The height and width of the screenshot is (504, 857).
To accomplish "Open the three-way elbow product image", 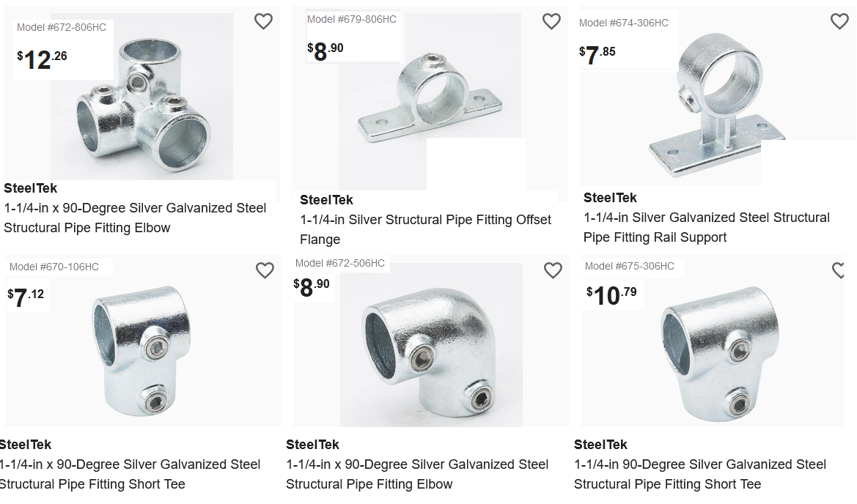I will point(143,103).
